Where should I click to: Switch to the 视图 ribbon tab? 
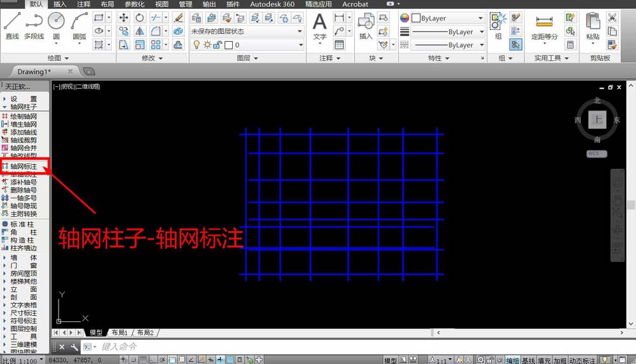click(x=162, y=4)
